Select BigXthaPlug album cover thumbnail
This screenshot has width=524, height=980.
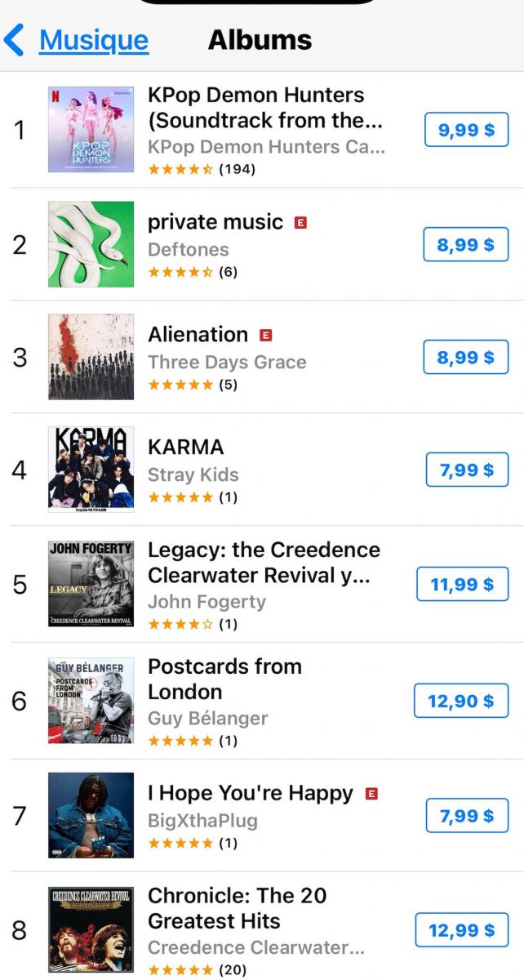coord(91,815)
